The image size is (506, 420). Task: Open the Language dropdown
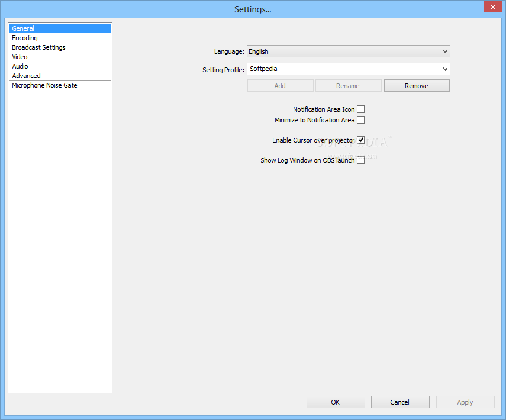coord(349,51)
